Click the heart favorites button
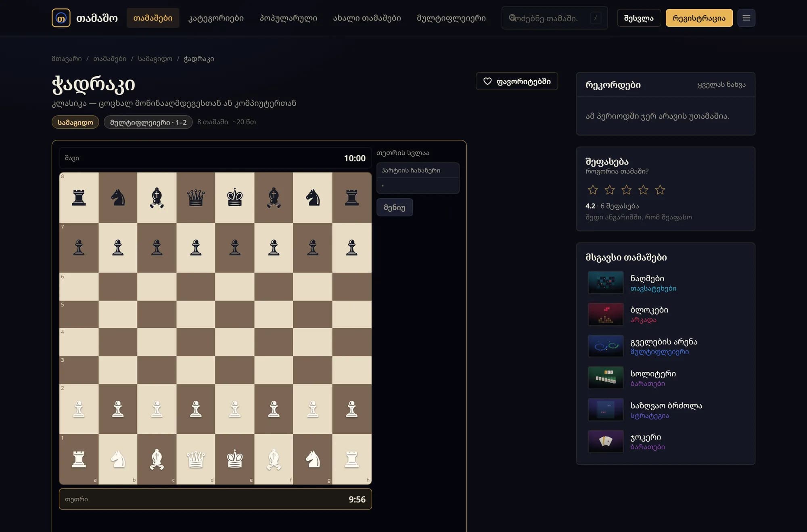Image resolution: width=807 pixels, height=532 pixels. click(517, 81)
